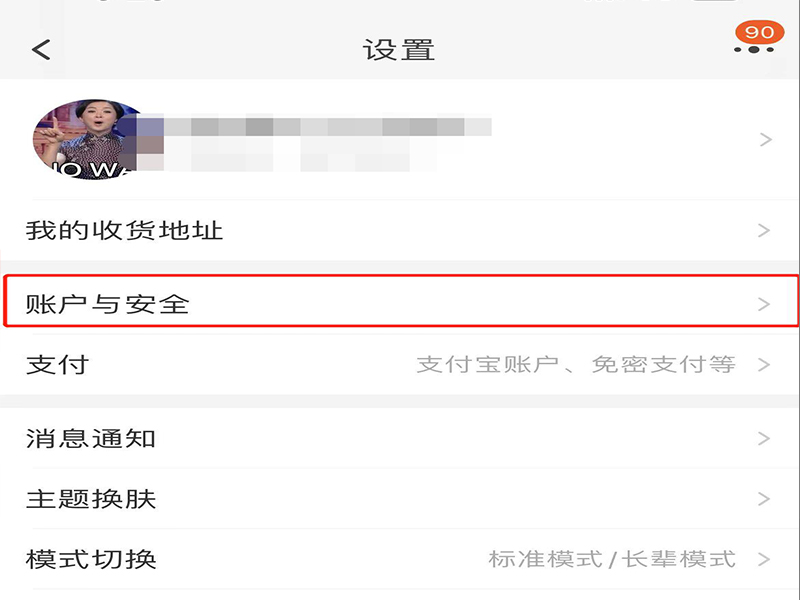The image size is (800, 600).
Task: Tap 标准模式/长辈模式 text
Action: tap(612, 559)
